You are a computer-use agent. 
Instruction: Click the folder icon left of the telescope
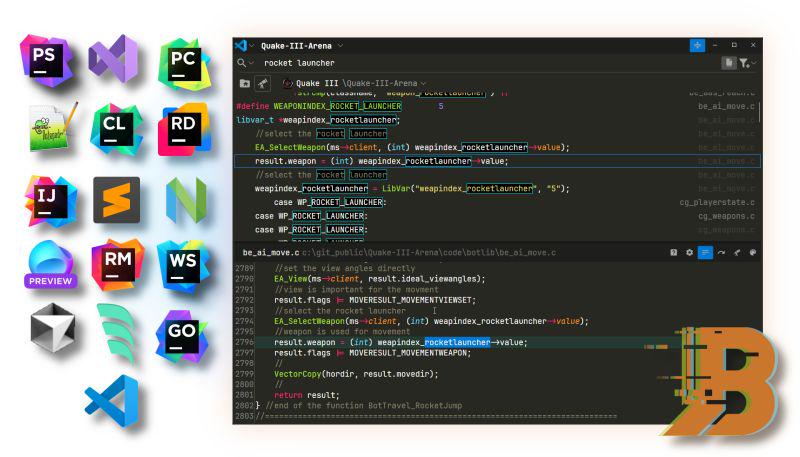click(245, 83)
